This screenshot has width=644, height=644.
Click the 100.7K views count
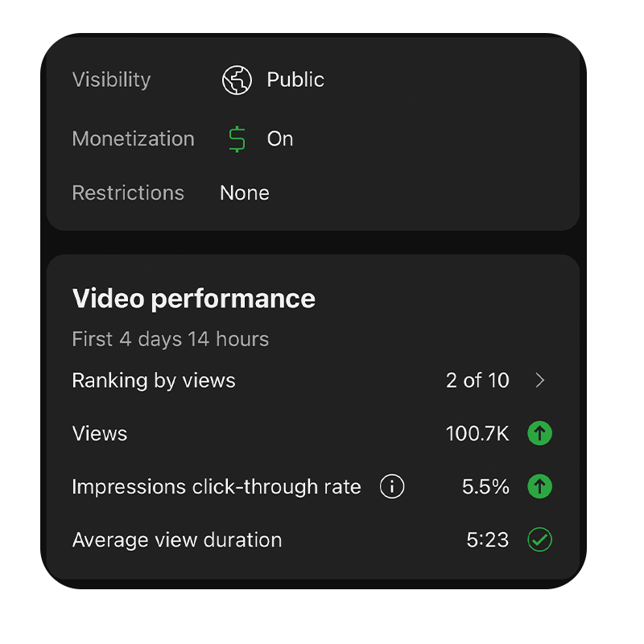(477, 433)
